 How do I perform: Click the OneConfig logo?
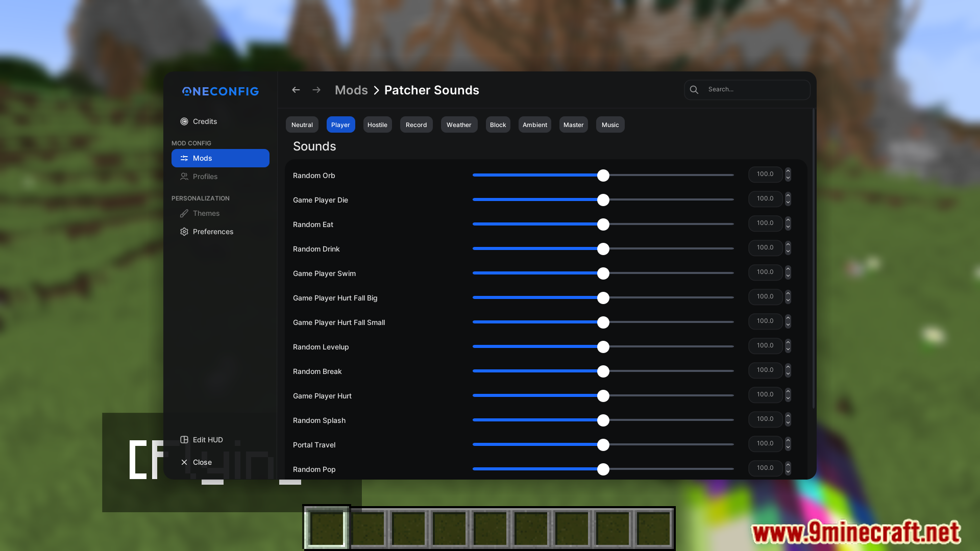[220, 91]
